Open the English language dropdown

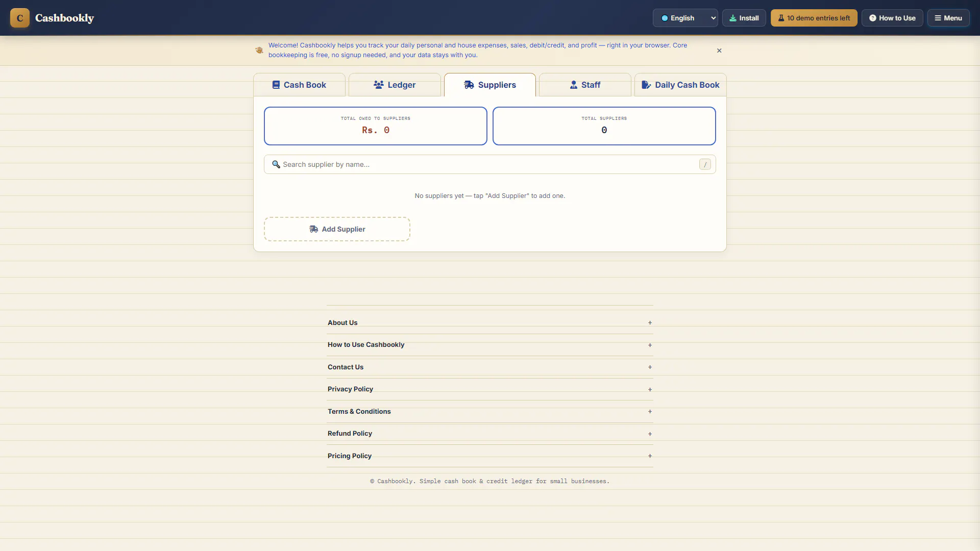pos(685,18)
